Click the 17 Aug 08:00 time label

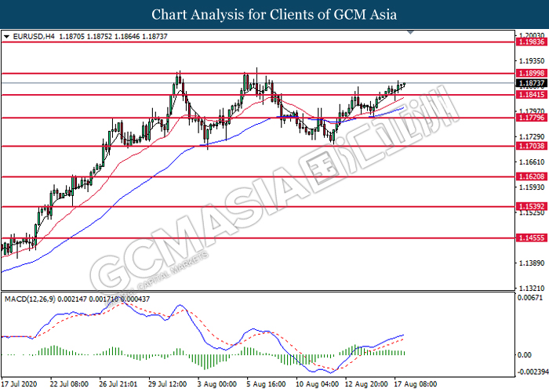tap(416, 384)
